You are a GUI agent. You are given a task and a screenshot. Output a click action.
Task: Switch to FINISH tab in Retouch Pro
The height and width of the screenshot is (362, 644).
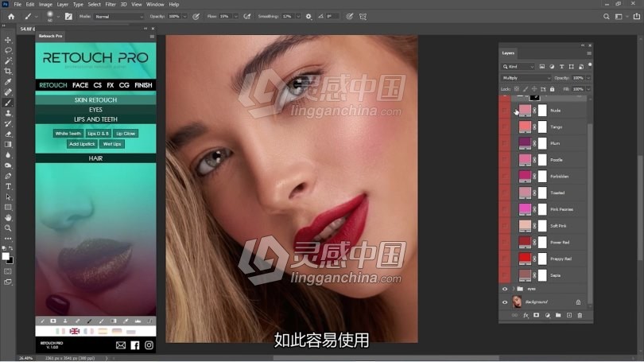point(143,85)
